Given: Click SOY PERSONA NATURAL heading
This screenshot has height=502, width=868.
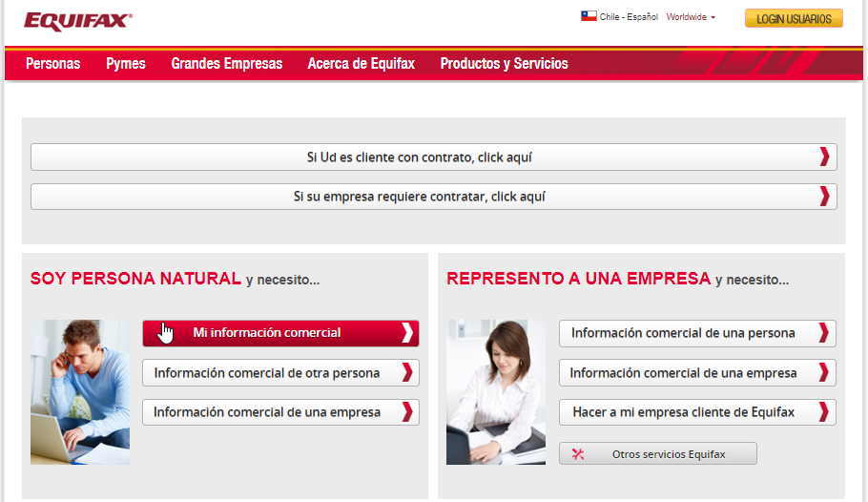Looking at the screenshot, I should 135,278.
